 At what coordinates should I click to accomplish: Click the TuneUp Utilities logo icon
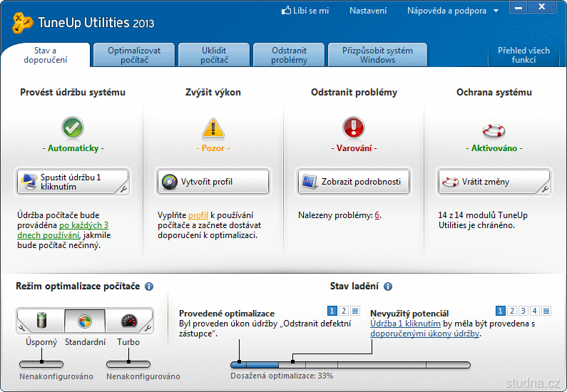click(22, 23)
